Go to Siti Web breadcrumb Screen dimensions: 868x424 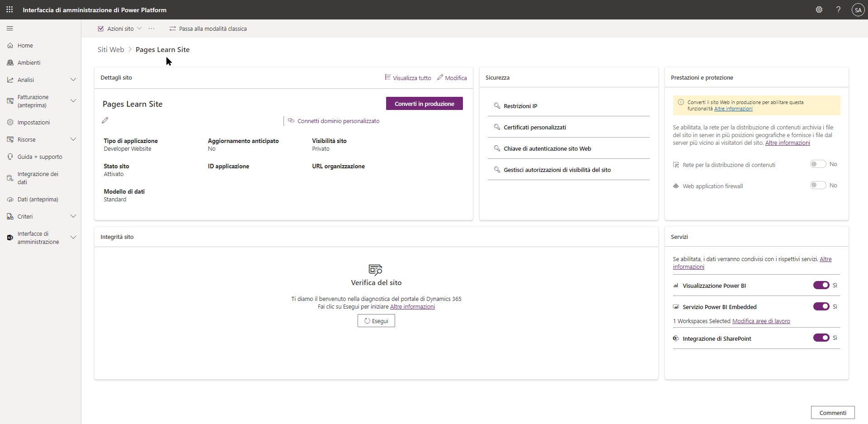[111, 50]
